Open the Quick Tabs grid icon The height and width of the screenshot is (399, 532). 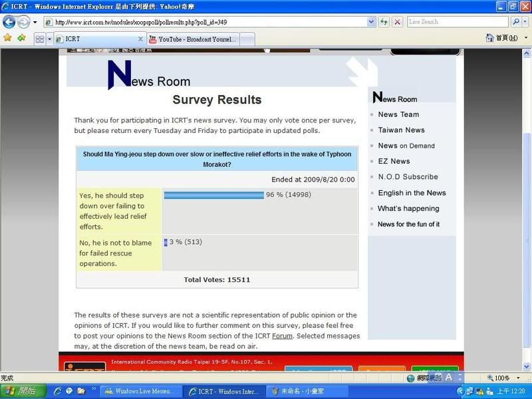pyautogui.click(x=40, y=39)
